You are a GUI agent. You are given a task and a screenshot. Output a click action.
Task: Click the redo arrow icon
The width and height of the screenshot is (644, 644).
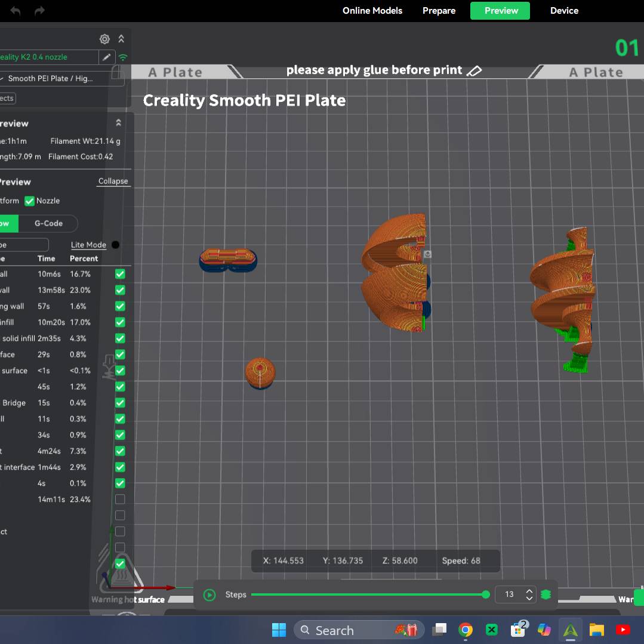tap(39, 11)
